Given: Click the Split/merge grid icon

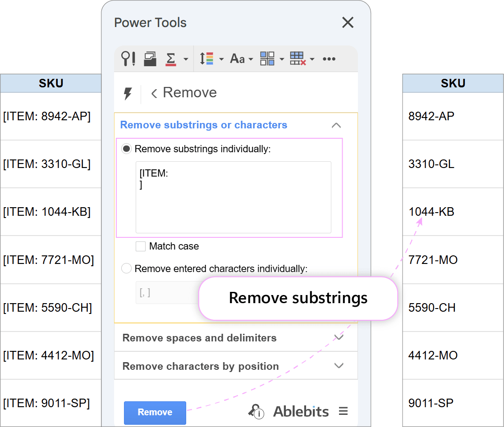Looking at the screenshot, I should coord(267,59).
